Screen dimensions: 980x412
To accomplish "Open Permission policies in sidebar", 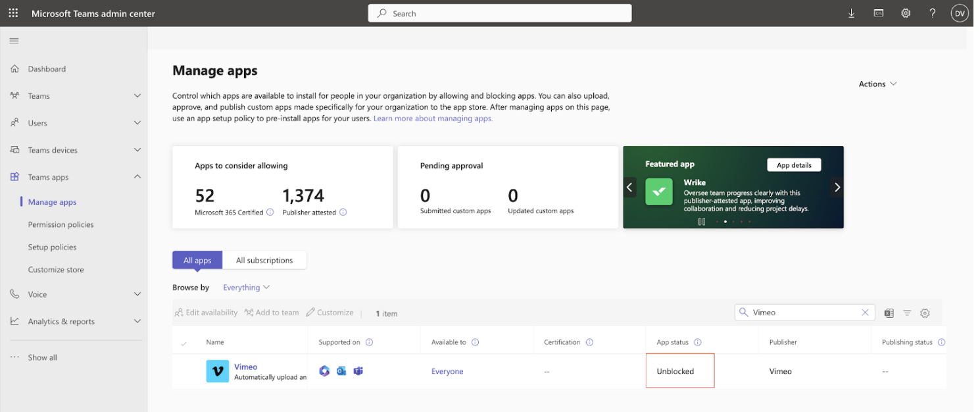I will (61, 224).
